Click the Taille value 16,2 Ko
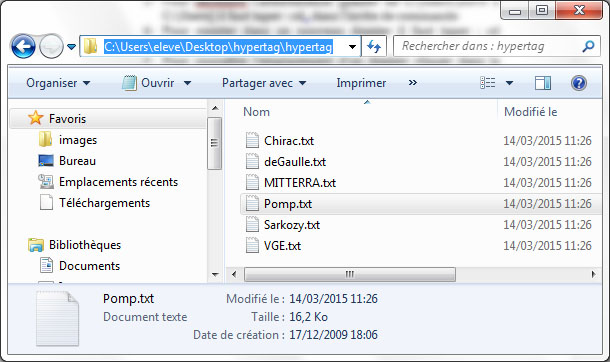Viewport: 610px width, 362px height. [309, 317]
